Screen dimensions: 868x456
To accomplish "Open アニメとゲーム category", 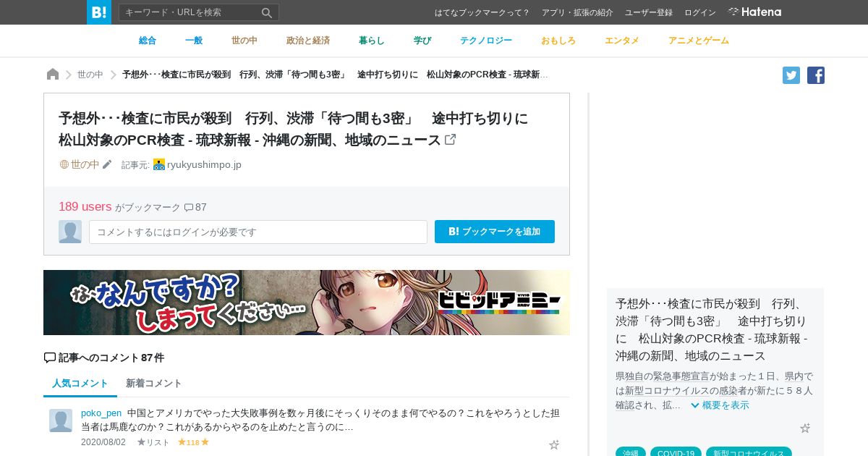I will tap(699, 41).
